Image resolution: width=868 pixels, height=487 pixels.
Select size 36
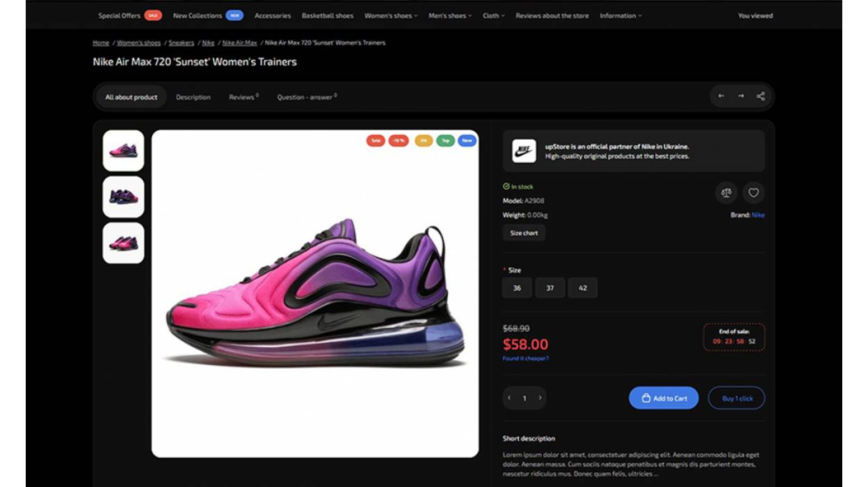[517, 287]
